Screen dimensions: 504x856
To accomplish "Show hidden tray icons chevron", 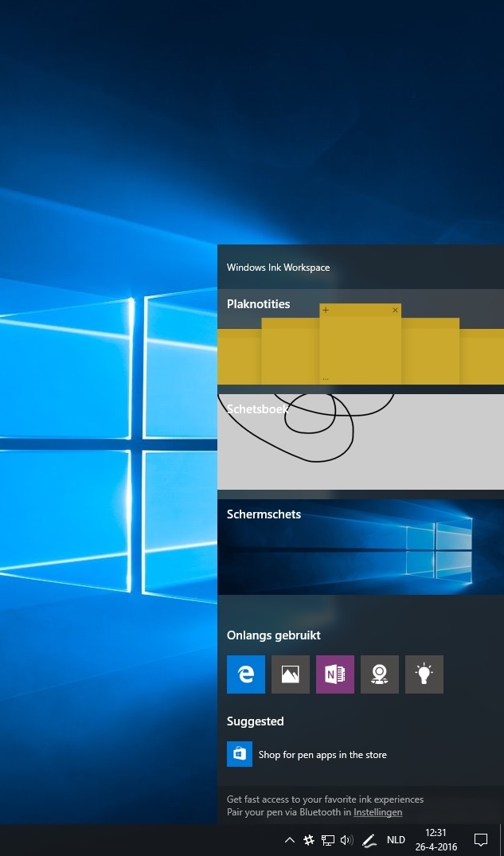I will (290, 839).
